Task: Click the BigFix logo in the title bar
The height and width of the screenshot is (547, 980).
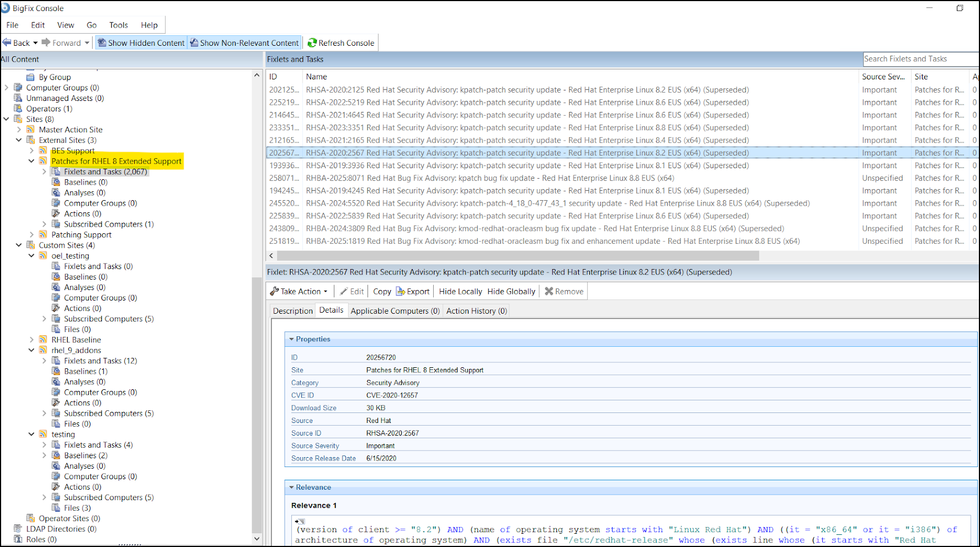Action: click(x=6, y=8)
